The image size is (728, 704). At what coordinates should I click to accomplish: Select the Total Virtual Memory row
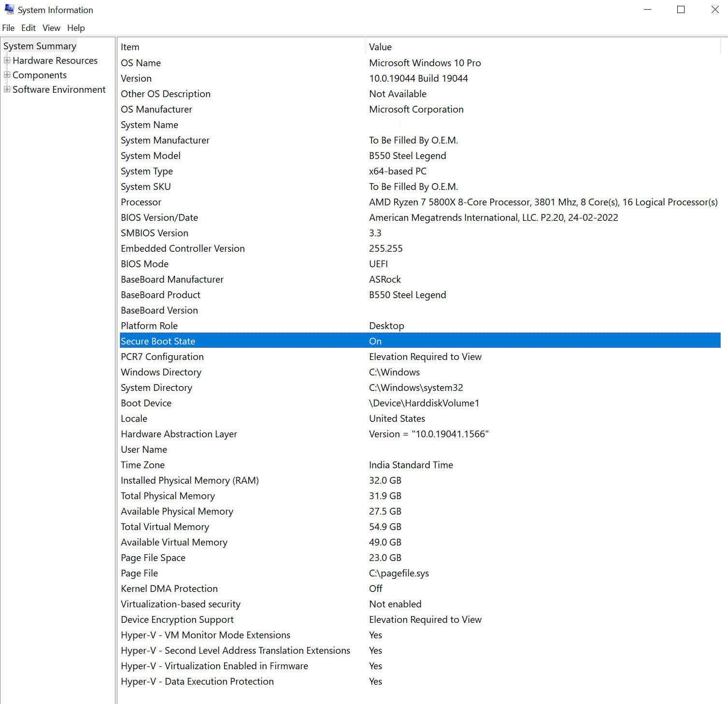(x=420, y=527)
